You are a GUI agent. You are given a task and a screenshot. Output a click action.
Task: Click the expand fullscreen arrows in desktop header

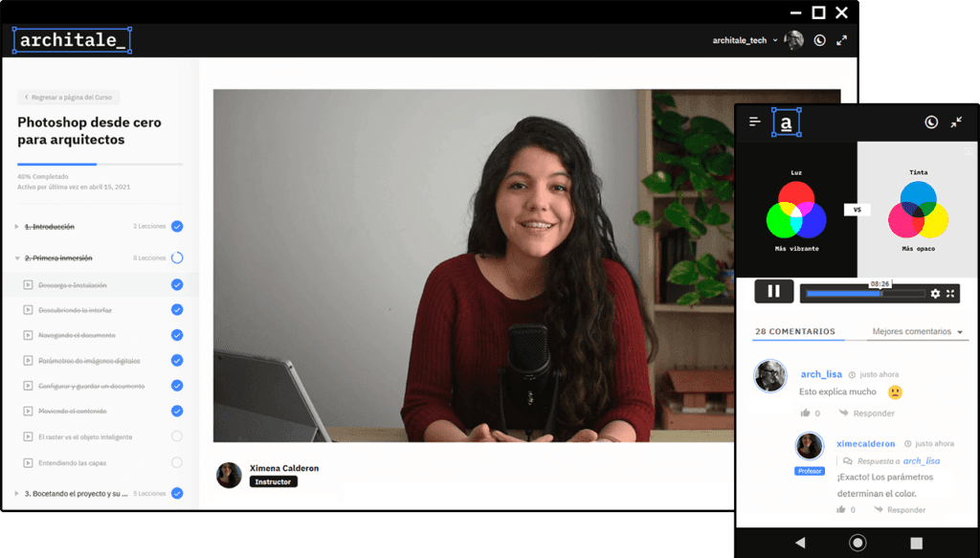(x=842, y=40)
